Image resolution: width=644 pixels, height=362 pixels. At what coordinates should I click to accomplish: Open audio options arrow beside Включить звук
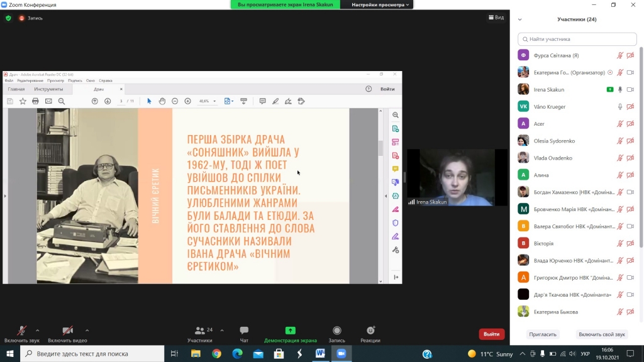[x=37, y=330]
